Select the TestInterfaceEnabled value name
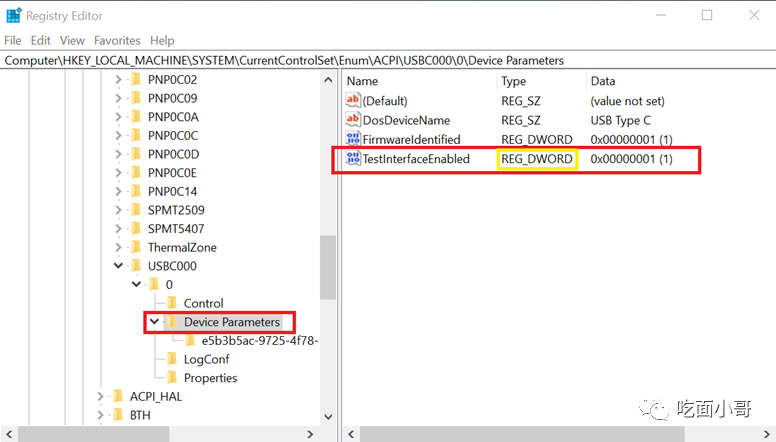Image resolution: width=776 pixels, height=442 pixels. pyautogui.click(x=416, y=159)
